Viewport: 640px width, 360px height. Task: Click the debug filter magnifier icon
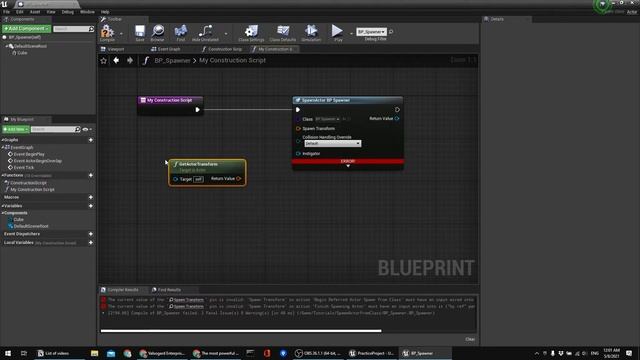(x=391, y=32)
